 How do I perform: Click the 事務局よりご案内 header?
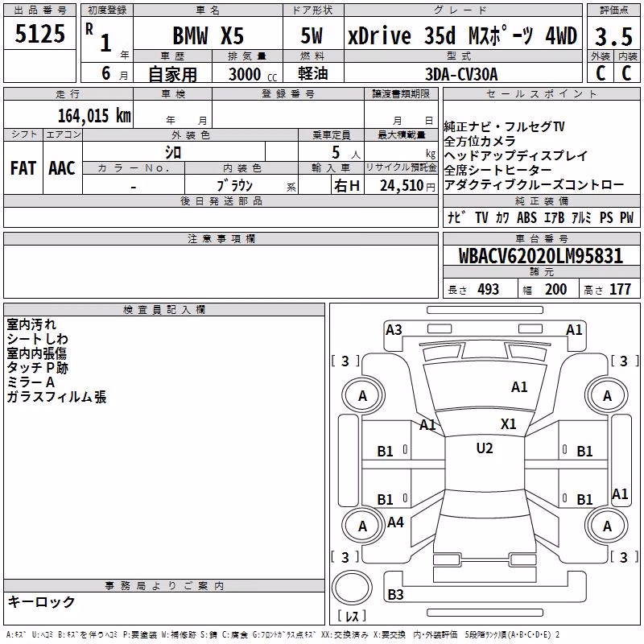click(x=164, y=586)
